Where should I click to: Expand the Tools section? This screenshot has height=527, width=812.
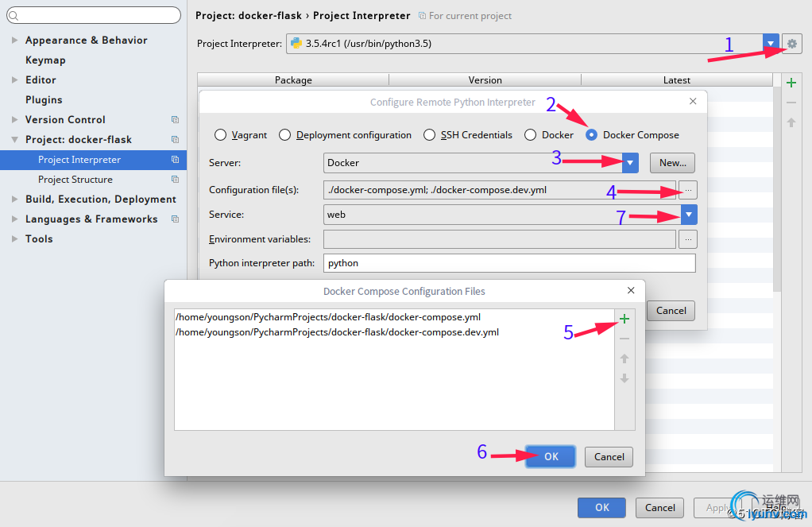pos(14,239)
